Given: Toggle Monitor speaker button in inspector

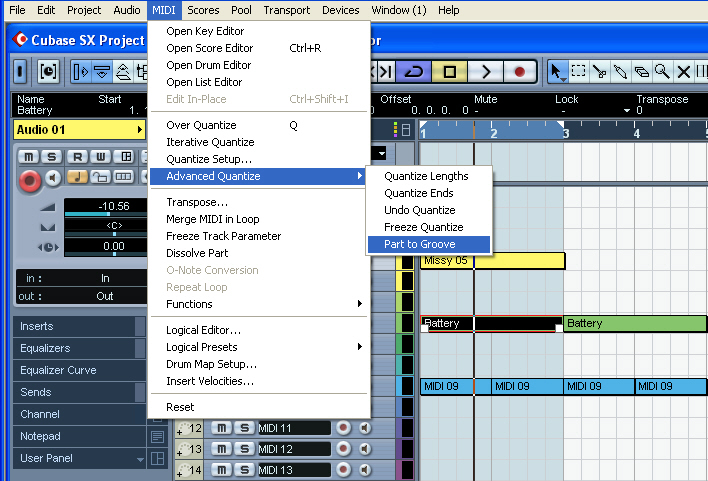Looking at the screenshot, I should tap(53, 177).
